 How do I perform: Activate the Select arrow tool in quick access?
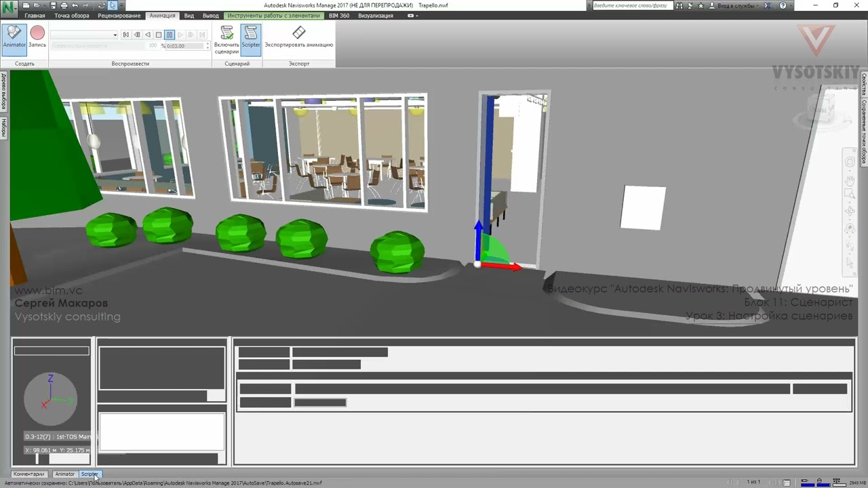click(113, 5)
